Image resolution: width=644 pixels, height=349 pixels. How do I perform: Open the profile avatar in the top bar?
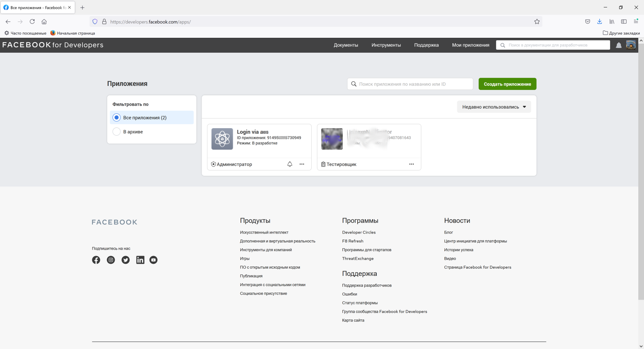coord(630,45)
